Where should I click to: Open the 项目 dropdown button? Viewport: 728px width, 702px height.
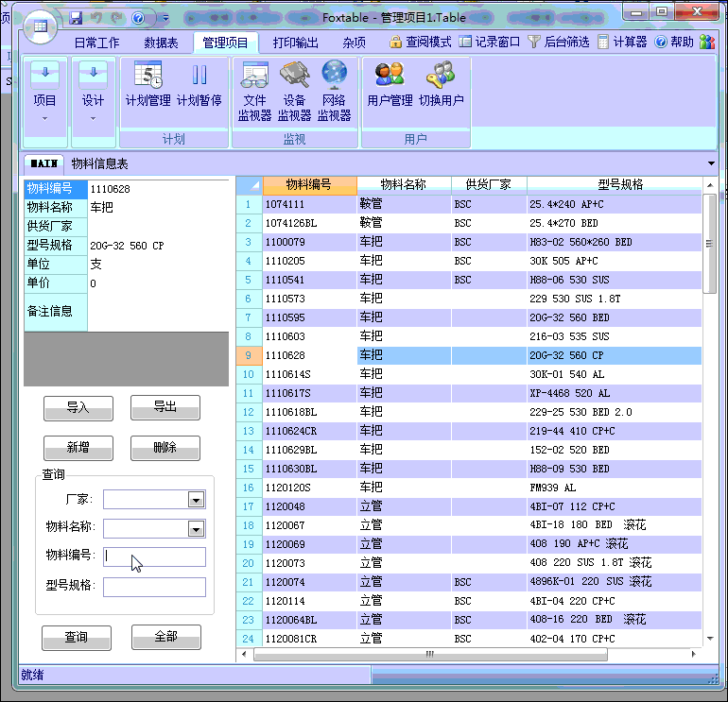click(x=45, y=102)
